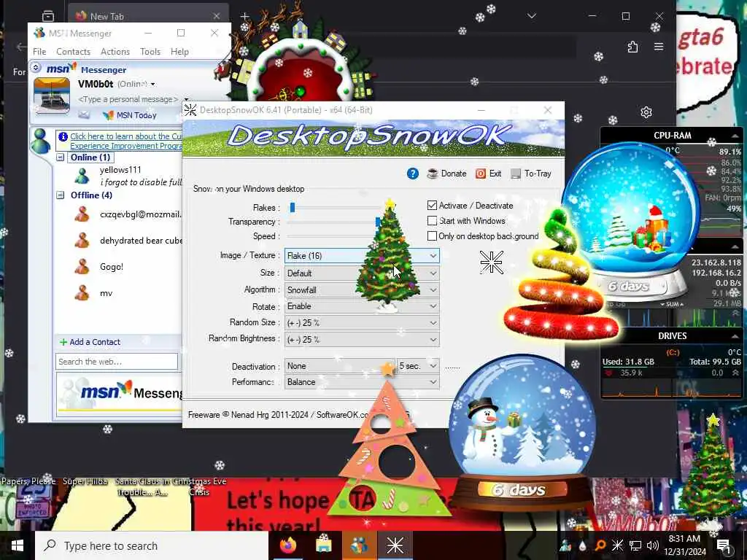Enable Only on desktop background checkbox

[x=432, y=236]
